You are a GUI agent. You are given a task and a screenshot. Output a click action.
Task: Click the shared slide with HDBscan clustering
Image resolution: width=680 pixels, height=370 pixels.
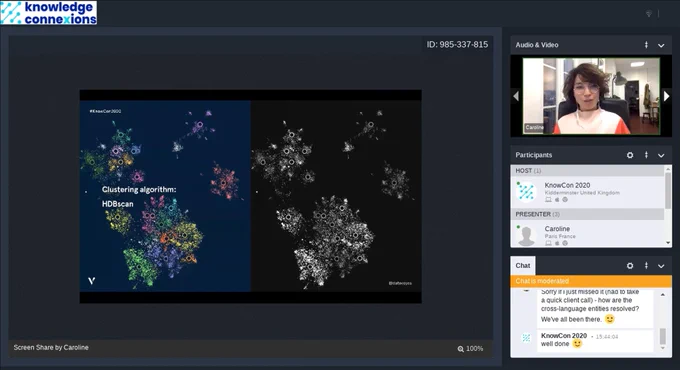[x=251, y=196]
